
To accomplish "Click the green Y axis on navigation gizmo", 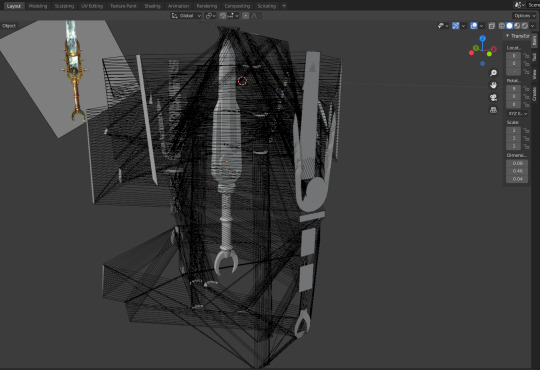I will (476, 48).
